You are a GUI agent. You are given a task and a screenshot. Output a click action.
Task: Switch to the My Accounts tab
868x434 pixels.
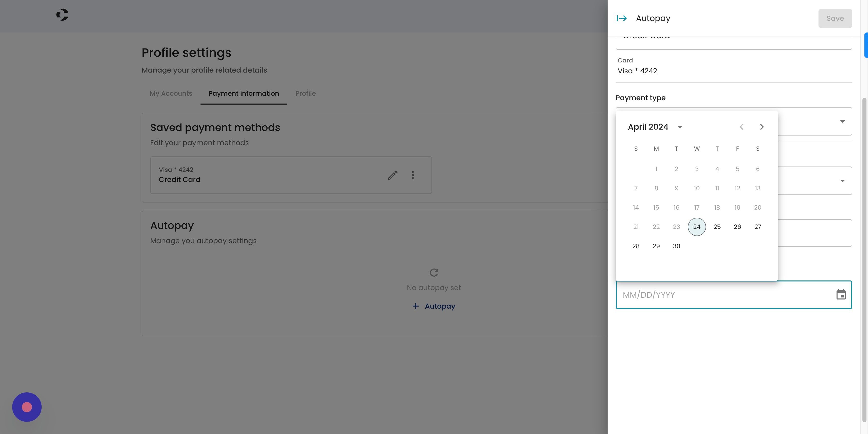point(171,93)
